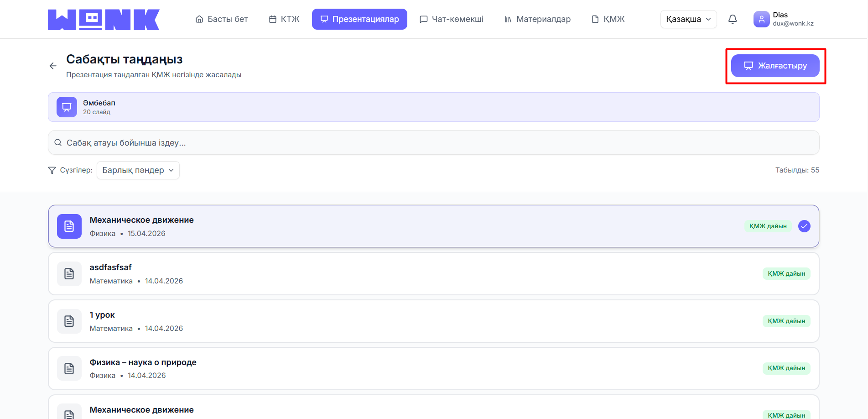Click the filter funnel icon near Сүзгілер
The height and width of the screenshot is (419, 868).
click(52, 170)
